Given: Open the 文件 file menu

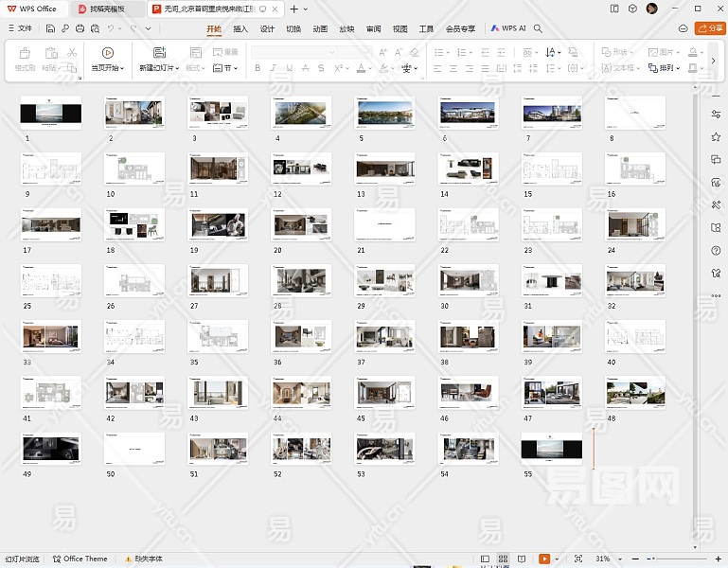Looking at the screenshot, I should coord(19,29).
